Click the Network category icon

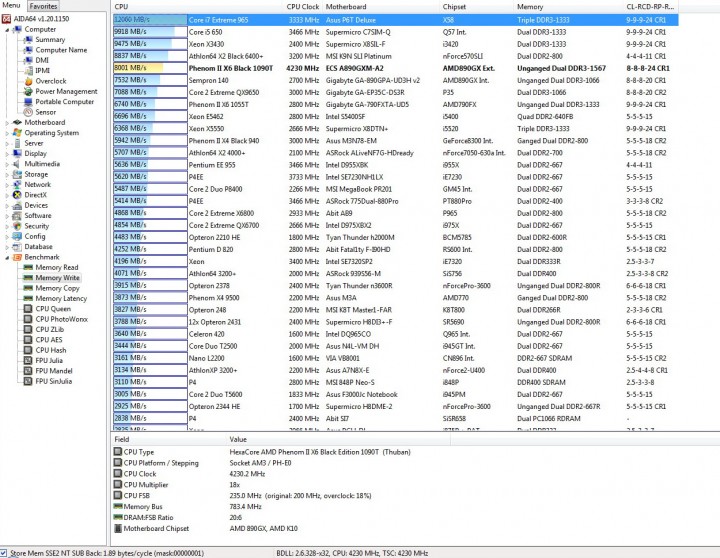17,184
